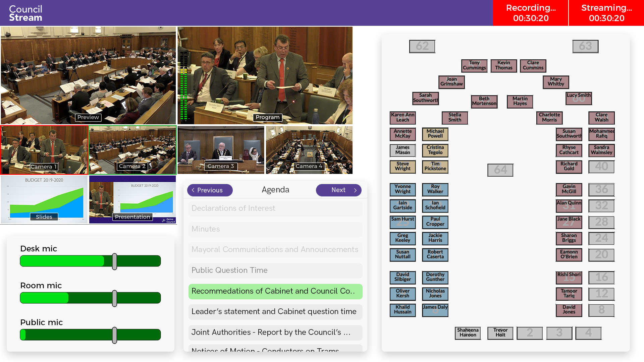The height and width of the screenshot is (362, 644).
Task: Choose Joint Authorities report agenda item
Action: 275,333
